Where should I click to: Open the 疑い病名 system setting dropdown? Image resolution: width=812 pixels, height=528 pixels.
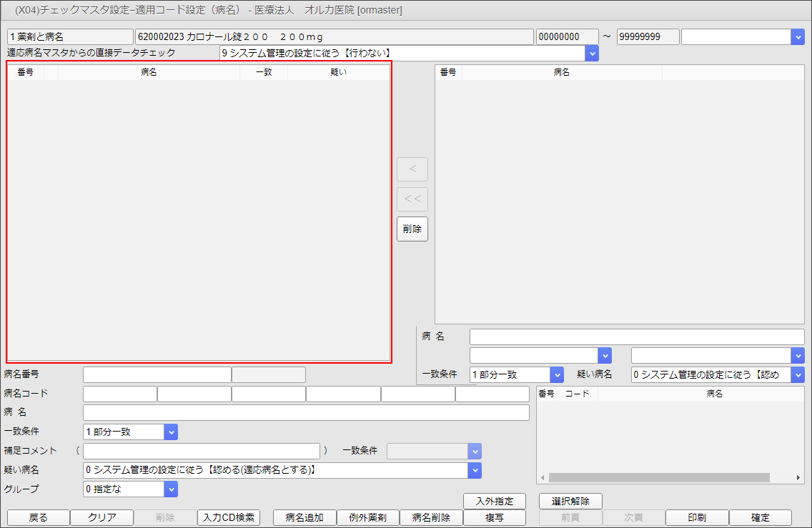[x=474, y=470]
